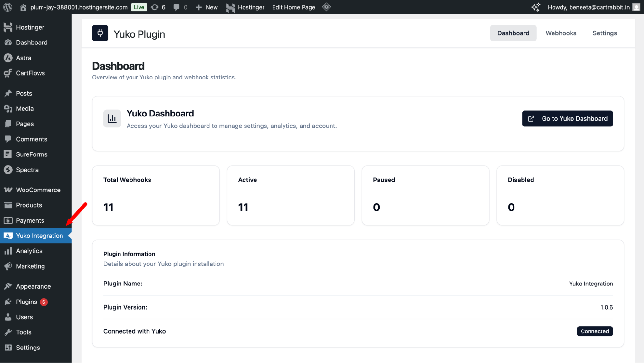Viewport: 644px width, 363px height.
Task: Click Go to Yuko Dashboard button
Action: pyautogui.click(x=567, y=119)
